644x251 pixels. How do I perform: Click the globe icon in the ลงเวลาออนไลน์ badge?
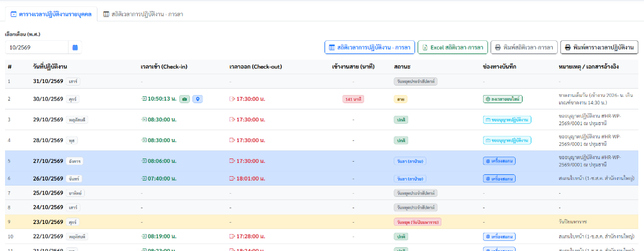point(487,99)
